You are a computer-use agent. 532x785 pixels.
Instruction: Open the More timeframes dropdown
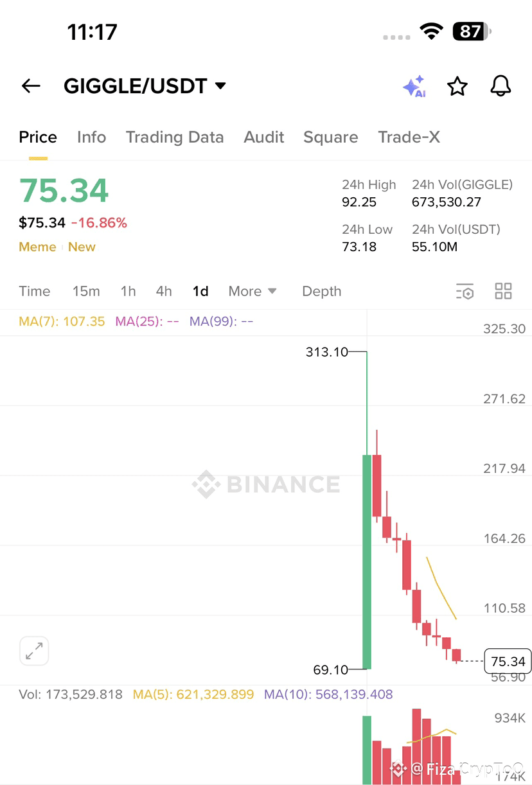[x=253, y=292]
